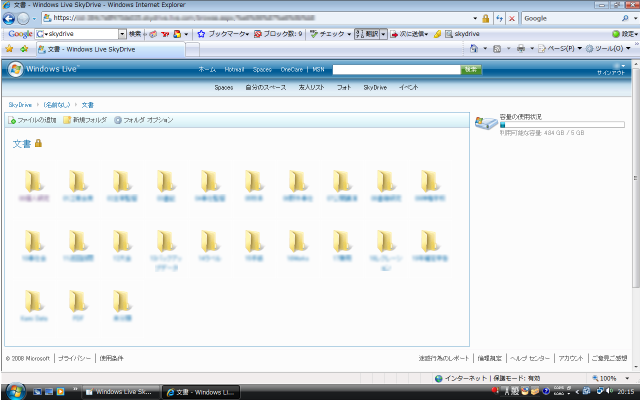Click the 次に送信 send-to button

(x=409, y=34)
